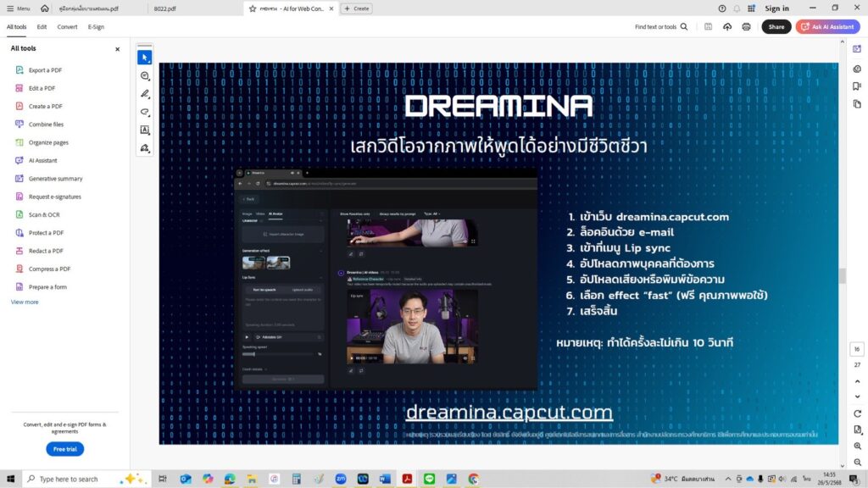
Task: Click the taskbar search box
Action: pos(86,479)
